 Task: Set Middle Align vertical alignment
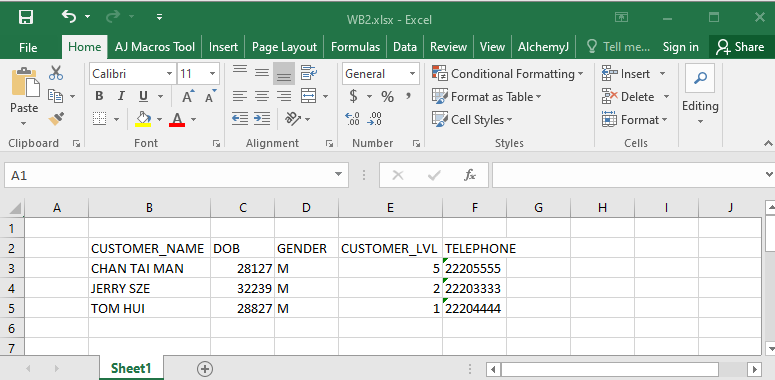(262, 73)
